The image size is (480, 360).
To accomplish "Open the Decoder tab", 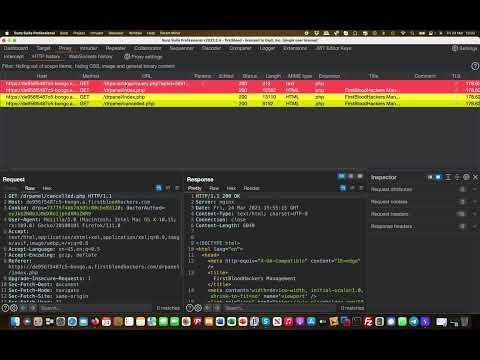I will pos(211,48).
